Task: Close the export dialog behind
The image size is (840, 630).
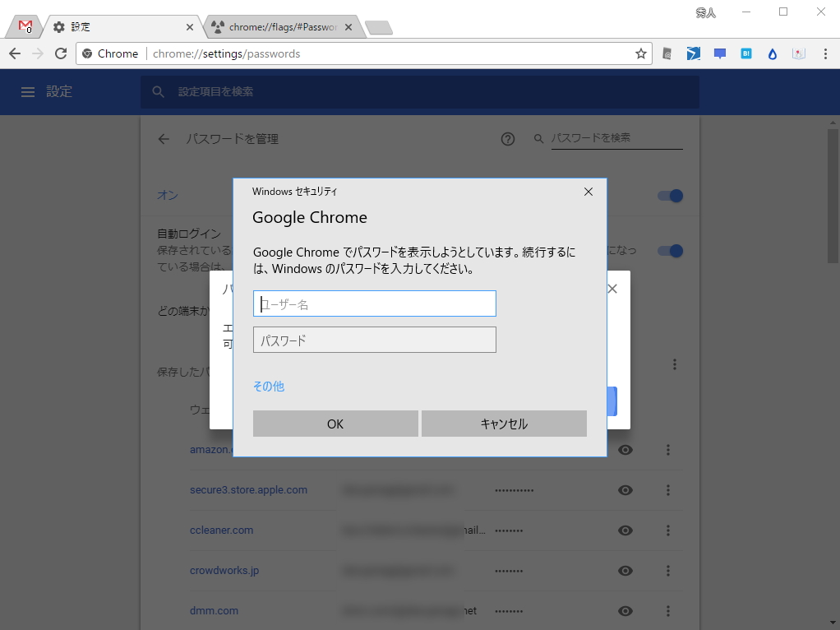Action: tap(612, 289)
